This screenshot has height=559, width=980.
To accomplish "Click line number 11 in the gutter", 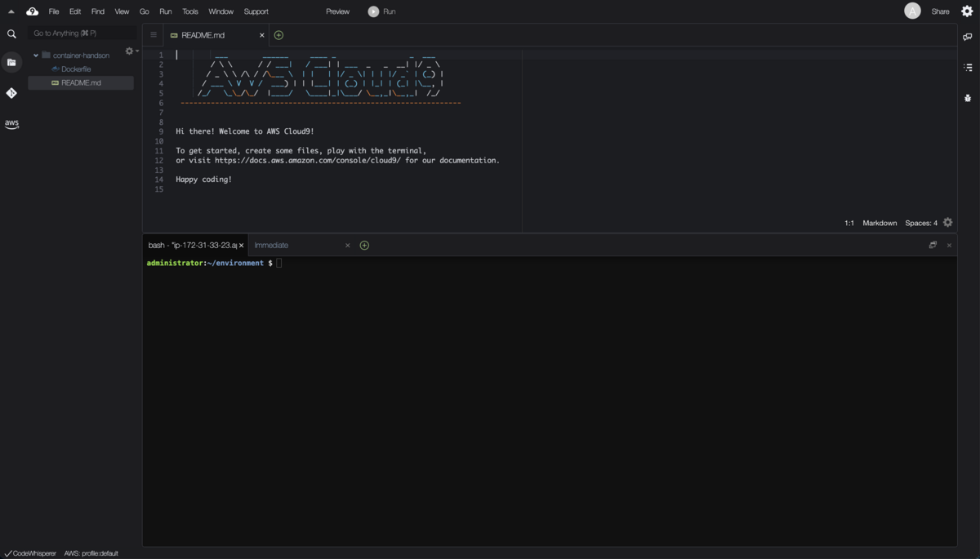I will pos(159,151).
